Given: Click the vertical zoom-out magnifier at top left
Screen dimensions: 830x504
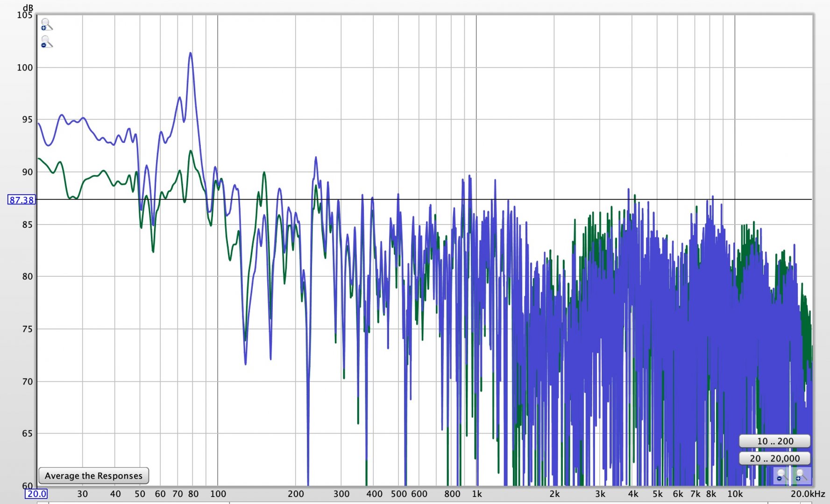Looking at the screenshot, I should click(x=46, y=42).
